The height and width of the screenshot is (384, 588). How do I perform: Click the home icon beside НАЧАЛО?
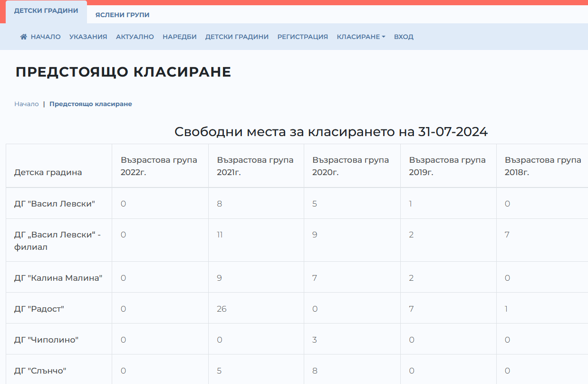tap(24, 37)
